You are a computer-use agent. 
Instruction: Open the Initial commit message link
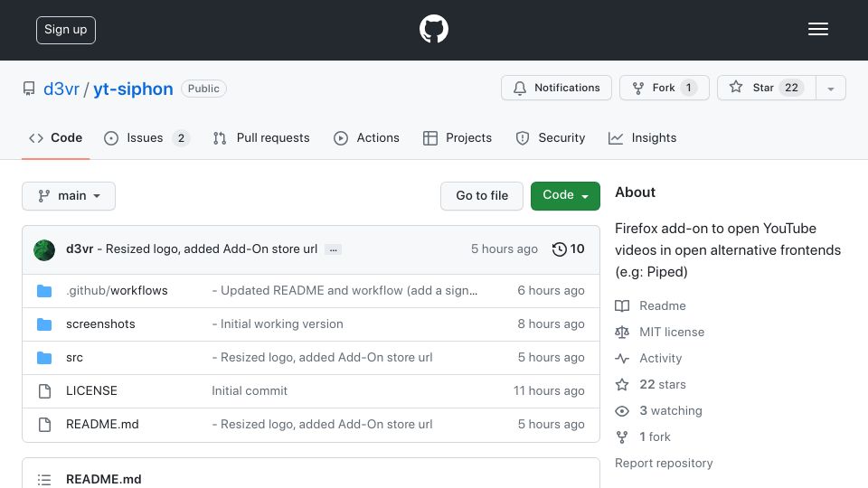point(250,390)
